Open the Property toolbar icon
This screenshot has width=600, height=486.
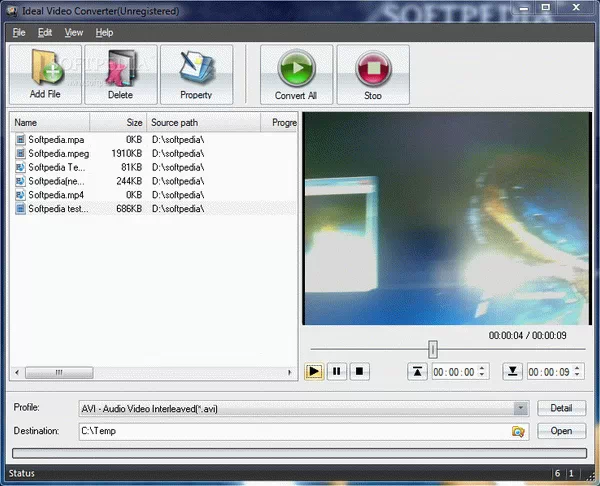tap(196, 74)
